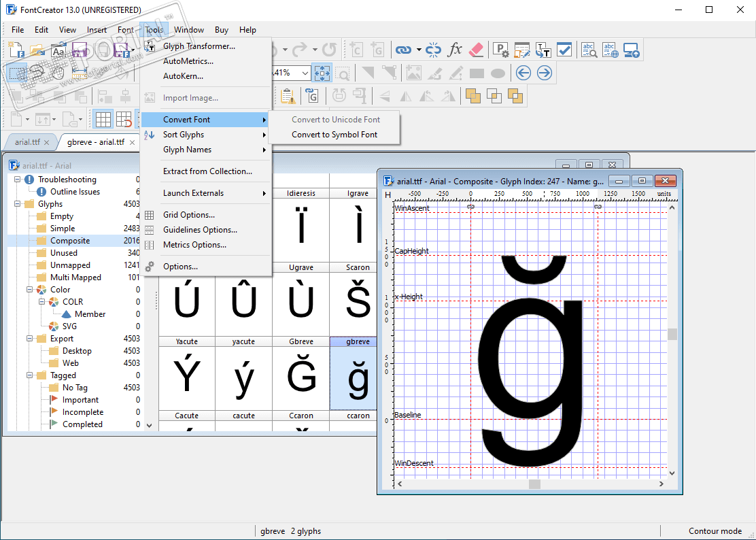Click the Union contours icon

click(473, 96)
